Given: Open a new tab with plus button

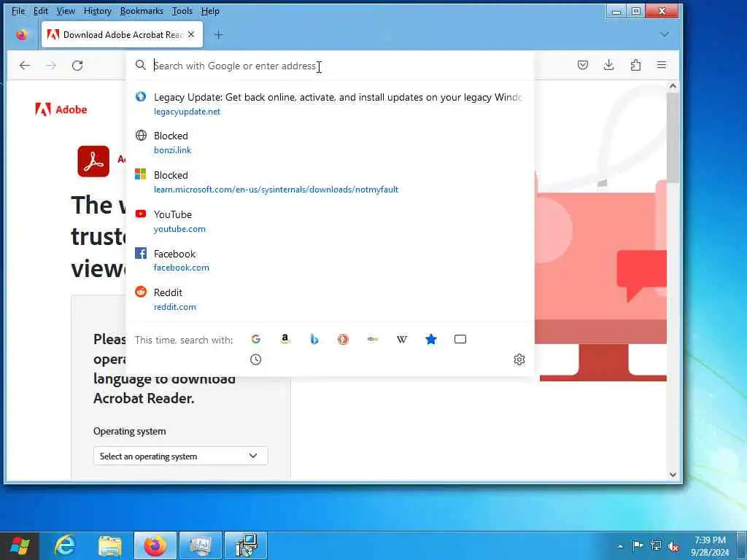Looking at the screenshot, I should tap(218, 34).
